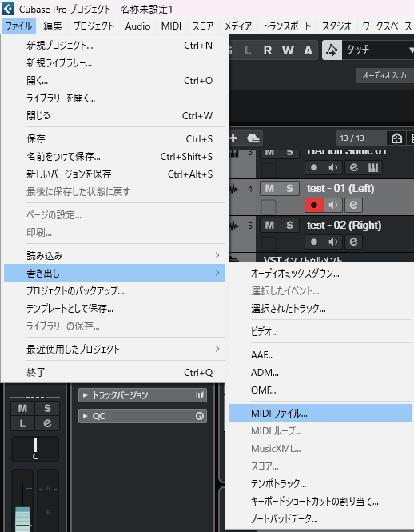Open the Audio menu
Screen dimensions: 414x532
point(137,26)
